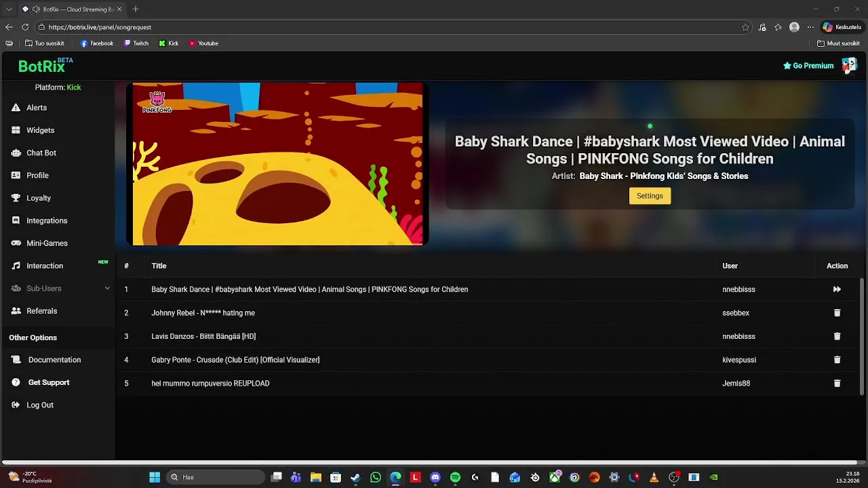
Task: Select the Gabry Ponte - Crusade title
Action: pos(235,360)
